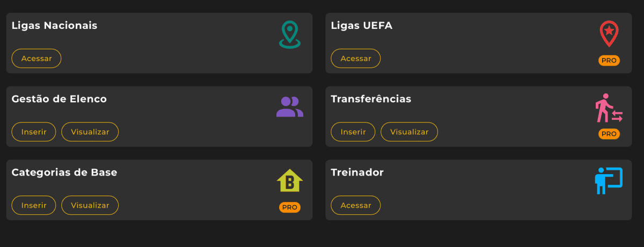Click the blue Treinador presenter icon
The image size is (644, 247).
[x=609, y=180]
